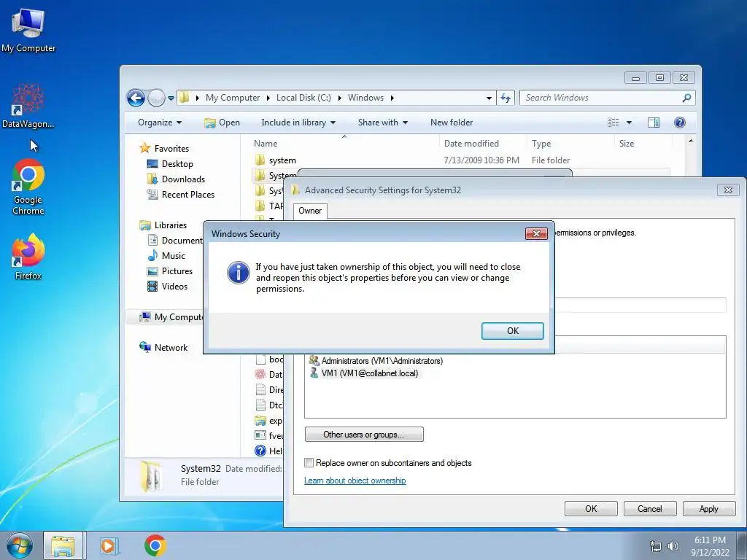Go back in the Explorer window

point(136,98)
